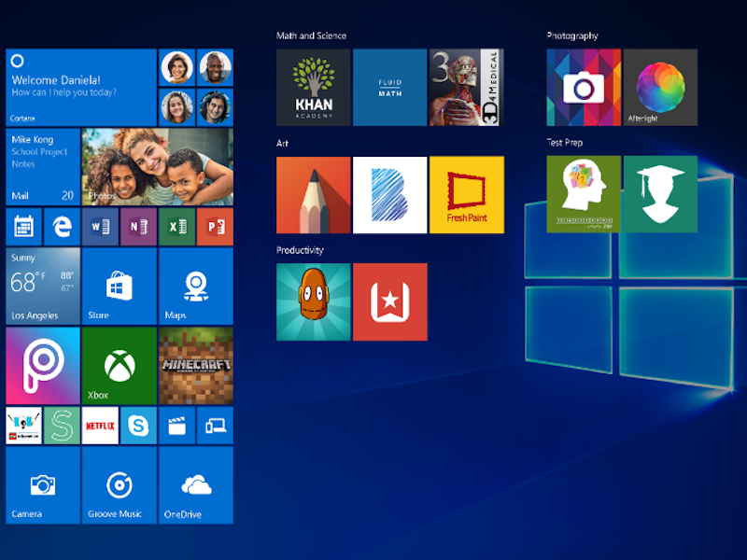This screenshot has height=560, width=747.
Task: Launch the Maps tile
Action: click(196, 287)
